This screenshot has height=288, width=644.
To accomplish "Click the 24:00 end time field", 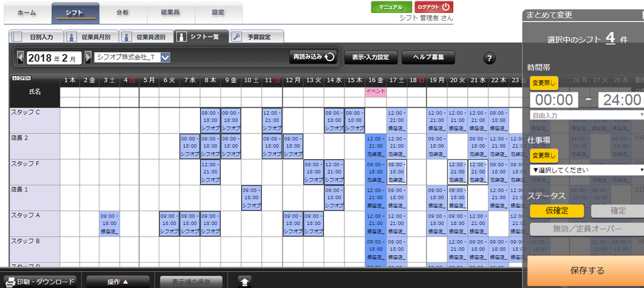I will (621, 100).
